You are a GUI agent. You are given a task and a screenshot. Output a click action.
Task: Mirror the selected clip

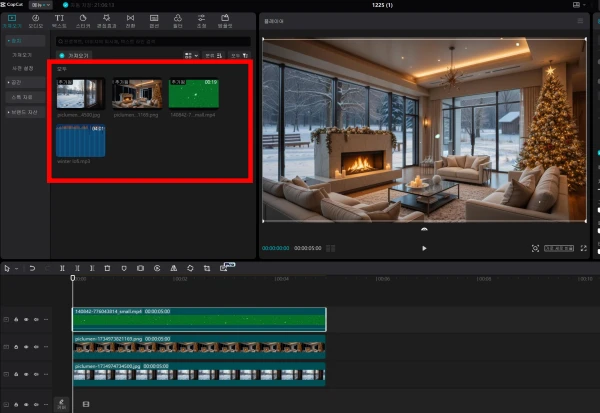pyautogui.click(x=174, y=269)
